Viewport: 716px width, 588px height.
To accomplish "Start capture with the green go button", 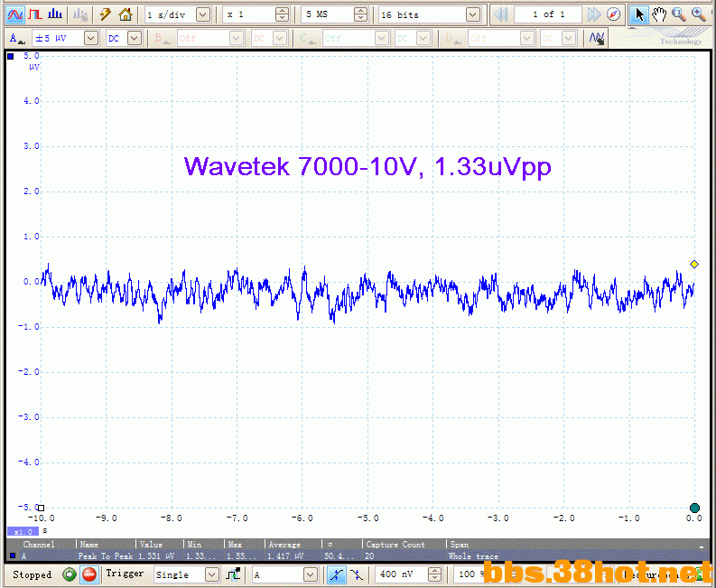I will coord(70,574).
